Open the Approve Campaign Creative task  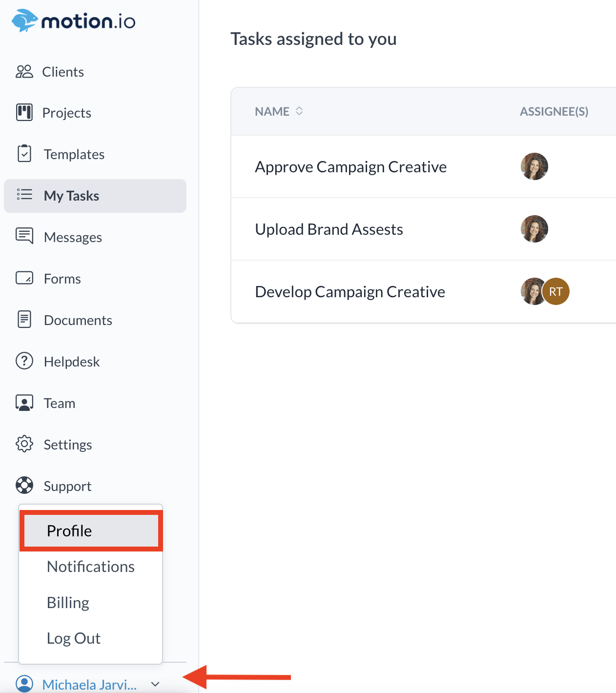pyautogui.click(x=350, y=167)
